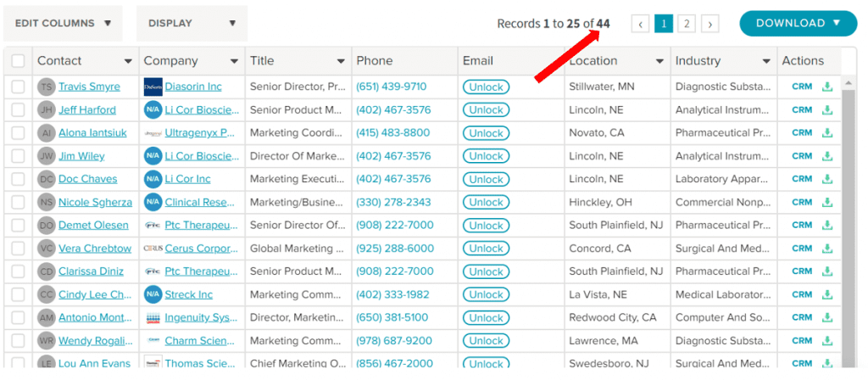Image resolution: width=868 pixels, height=380 pixels.
Task: Click download icon in Demet Olesen row
Action: click(x=827, y=225)
